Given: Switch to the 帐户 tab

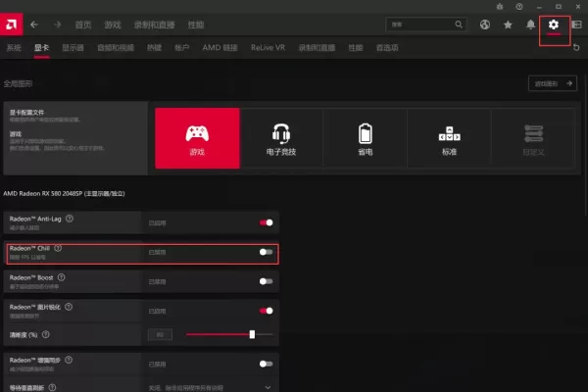Looking at the screenshot, I should coord(182,48).
